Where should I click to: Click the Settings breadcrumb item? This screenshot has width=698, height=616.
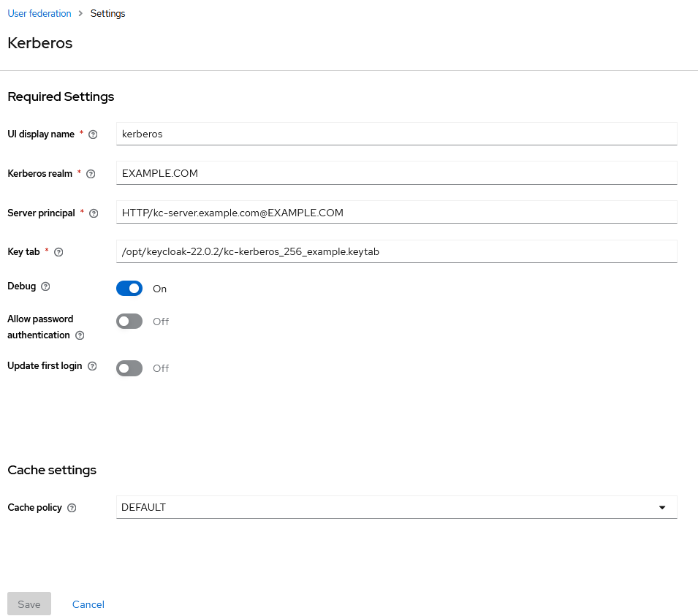point(107,13)
